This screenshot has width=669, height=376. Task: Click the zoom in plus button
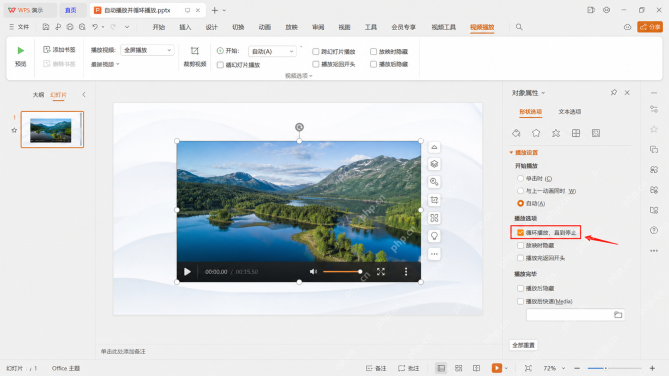coord(652,368)
